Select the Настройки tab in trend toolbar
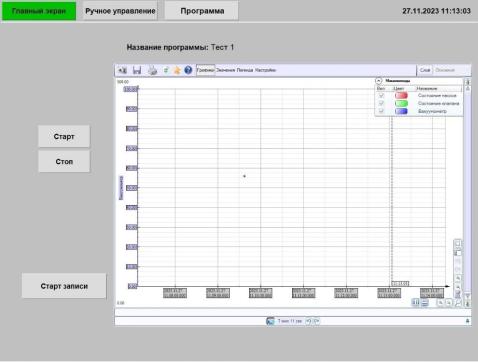Viewport: 478px width, 362px height. pos(265,70)
